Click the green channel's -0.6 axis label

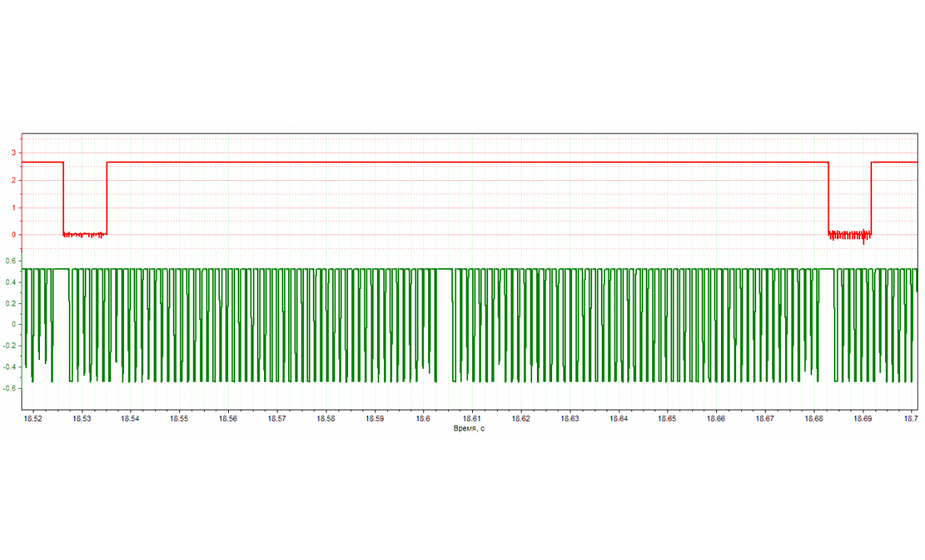tap(10, 389)
